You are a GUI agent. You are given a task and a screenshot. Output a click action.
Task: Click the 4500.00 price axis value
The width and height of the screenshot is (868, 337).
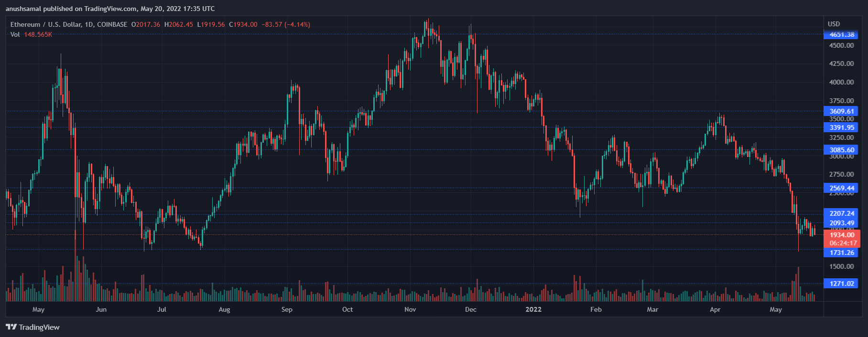(842, 45)
